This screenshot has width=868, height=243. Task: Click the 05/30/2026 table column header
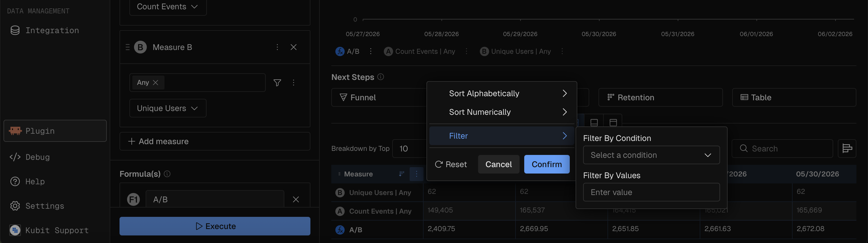pos(817,174)
